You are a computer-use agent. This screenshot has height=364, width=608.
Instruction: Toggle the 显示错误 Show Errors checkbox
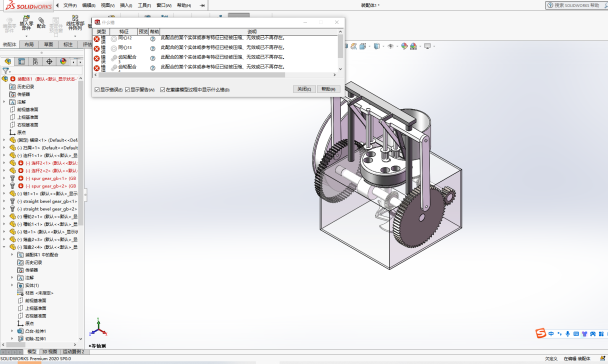(x=97, y=90)
